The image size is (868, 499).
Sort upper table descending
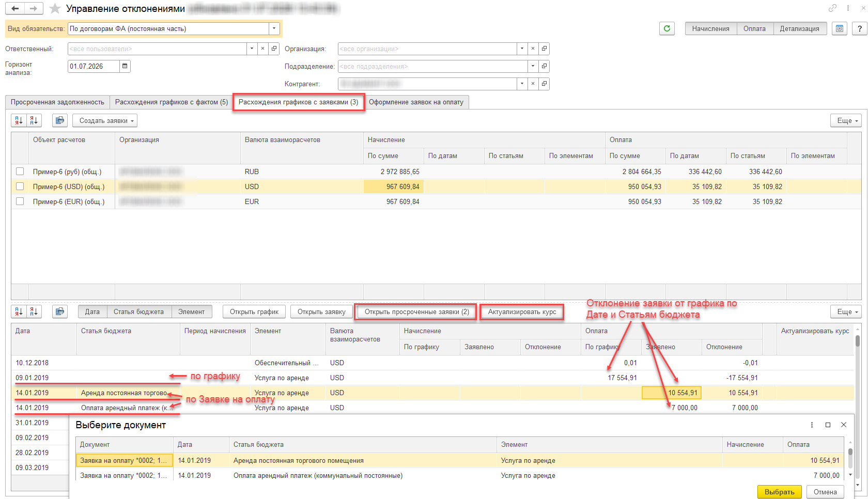point(34,120)
